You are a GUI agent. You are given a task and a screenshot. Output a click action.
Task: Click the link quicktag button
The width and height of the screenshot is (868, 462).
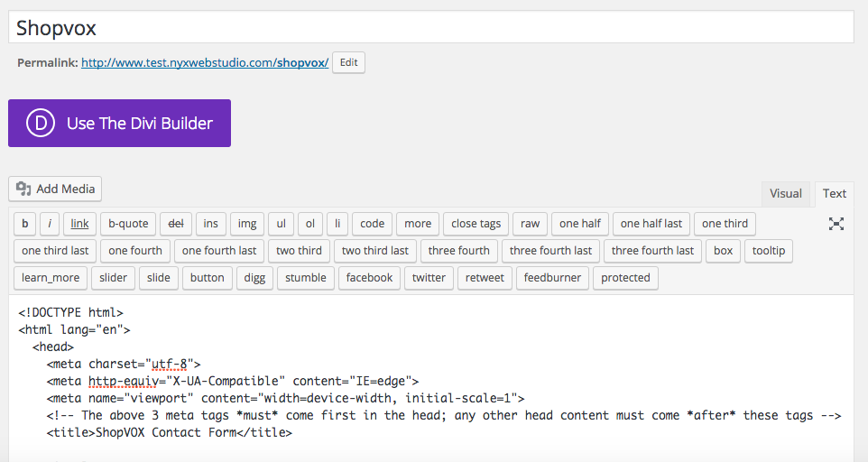coord(79,224)
